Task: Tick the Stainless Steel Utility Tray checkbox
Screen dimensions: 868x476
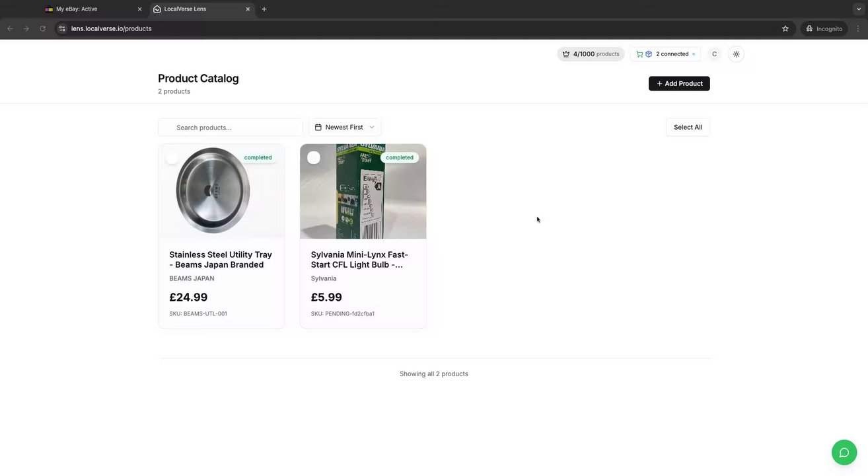Action: (x=172, y=157)
